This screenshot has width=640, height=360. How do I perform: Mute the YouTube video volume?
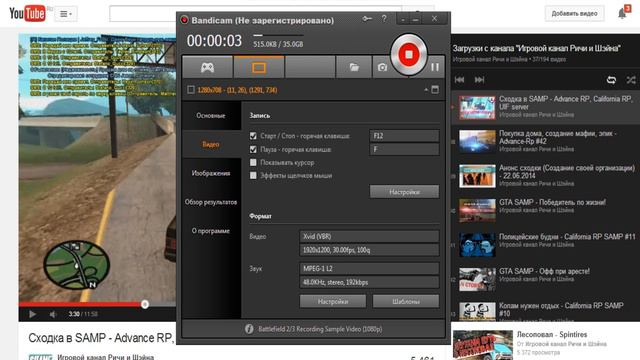(x=53, y=314)
